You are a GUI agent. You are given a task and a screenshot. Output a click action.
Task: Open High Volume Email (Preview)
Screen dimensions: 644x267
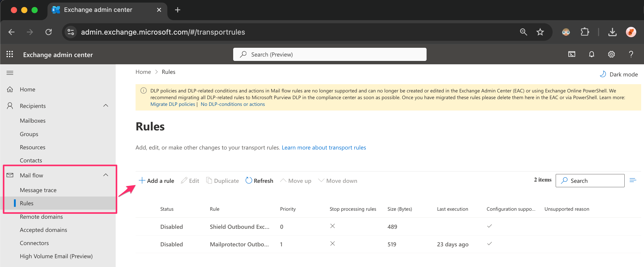tap(56, 256)
